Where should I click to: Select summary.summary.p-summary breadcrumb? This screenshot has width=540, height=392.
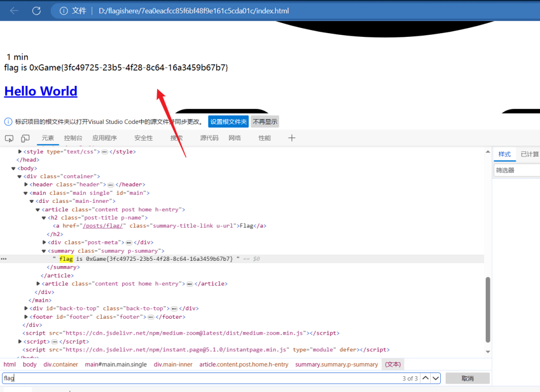click(x=336, y=365)
